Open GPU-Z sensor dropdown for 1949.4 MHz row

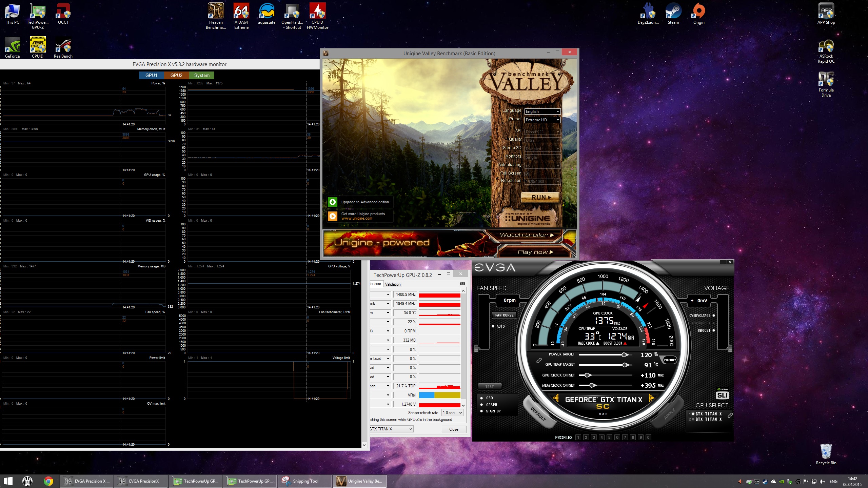click(x=388, y=304)
